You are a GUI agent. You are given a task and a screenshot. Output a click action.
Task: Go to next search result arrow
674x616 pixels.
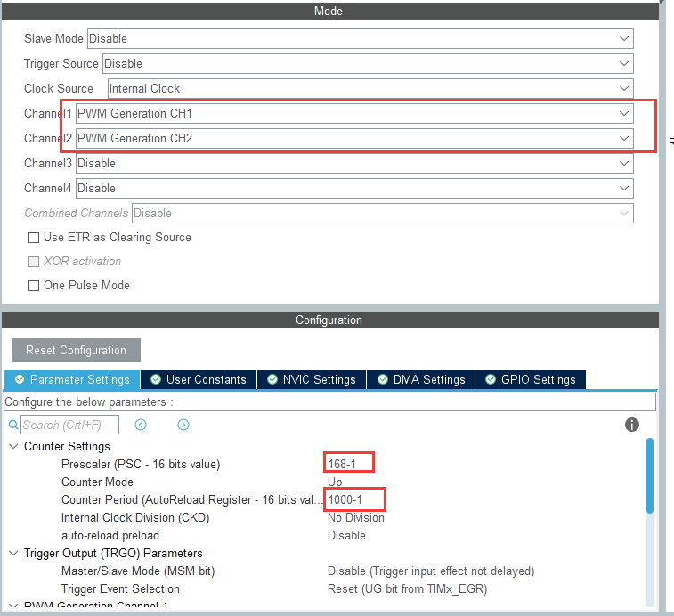tap(183, 426)
